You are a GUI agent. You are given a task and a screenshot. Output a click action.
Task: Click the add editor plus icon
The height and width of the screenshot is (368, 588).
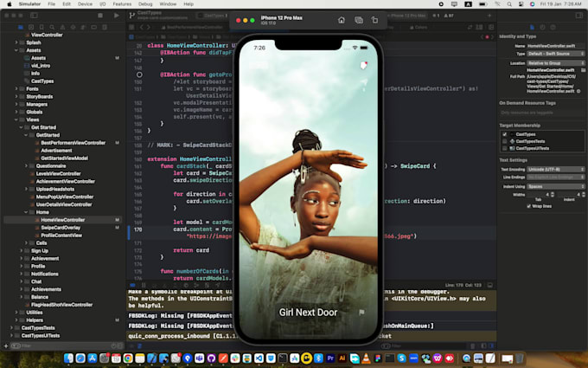click(489, 16)
